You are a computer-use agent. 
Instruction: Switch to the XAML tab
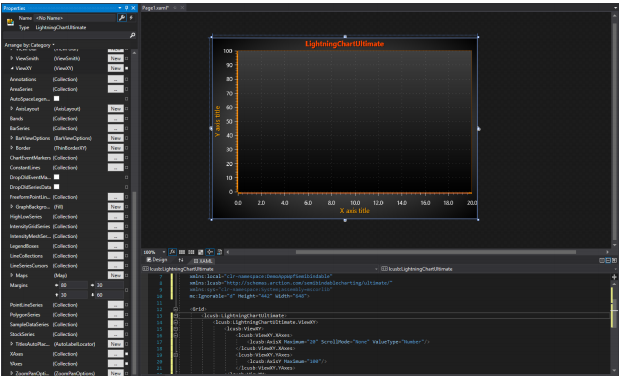tap(203, 261)
